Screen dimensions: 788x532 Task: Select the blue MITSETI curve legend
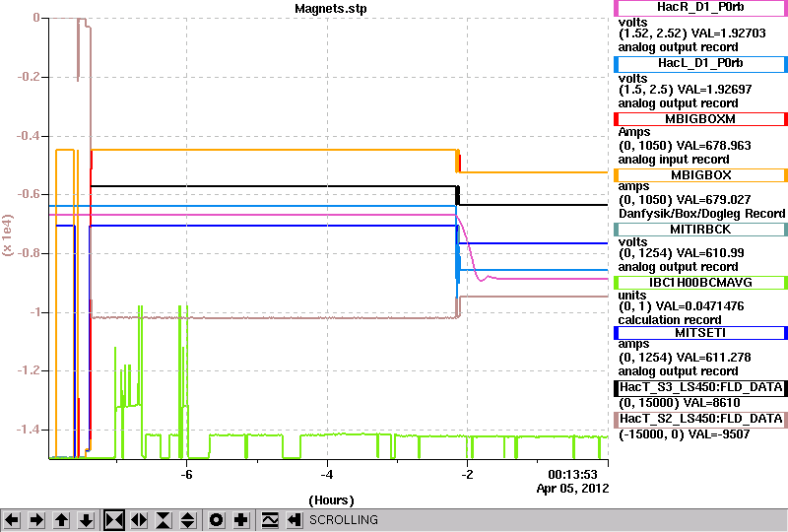pos(700,333)
